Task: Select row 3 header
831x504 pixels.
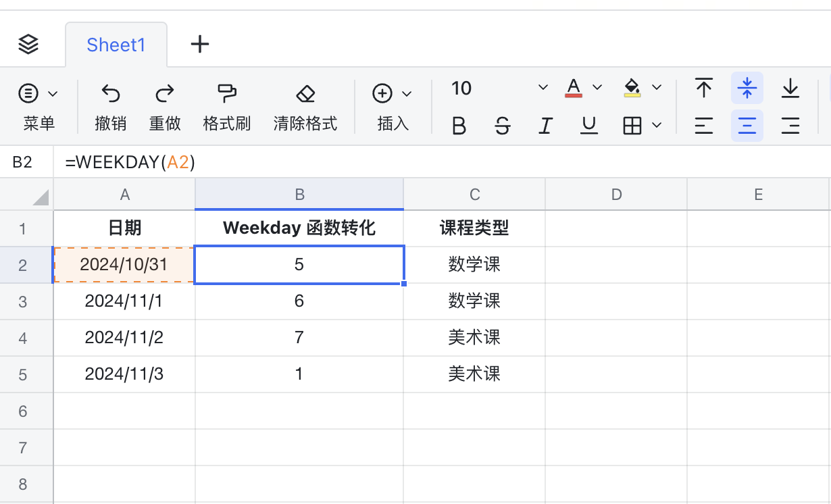Action: coord(26,301)
